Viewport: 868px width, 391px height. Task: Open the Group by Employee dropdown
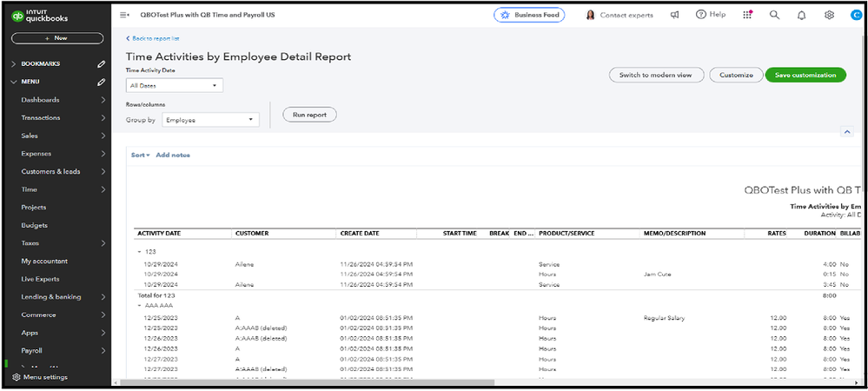coord(211,120)
